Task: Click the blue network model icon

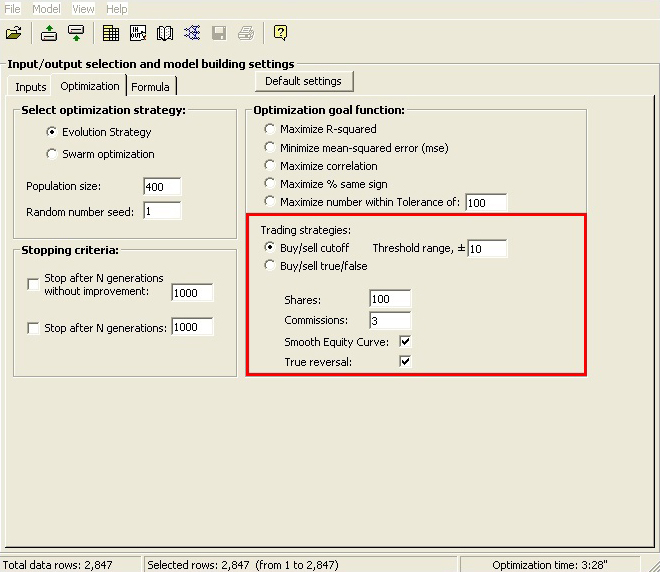Action: 192,33
